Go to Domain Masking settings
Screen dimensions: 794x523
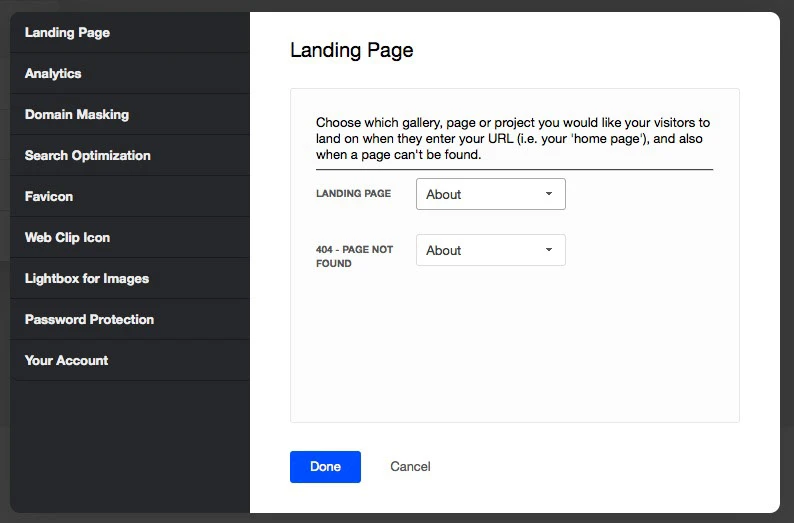point(77,115)
